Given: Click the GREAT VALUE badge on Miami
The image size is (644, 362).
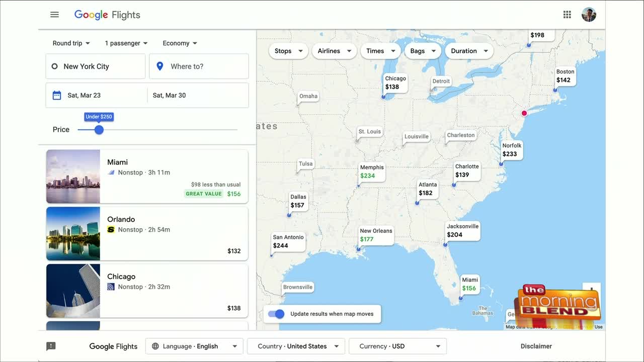Looking at the screenshot, I should 204,194.
